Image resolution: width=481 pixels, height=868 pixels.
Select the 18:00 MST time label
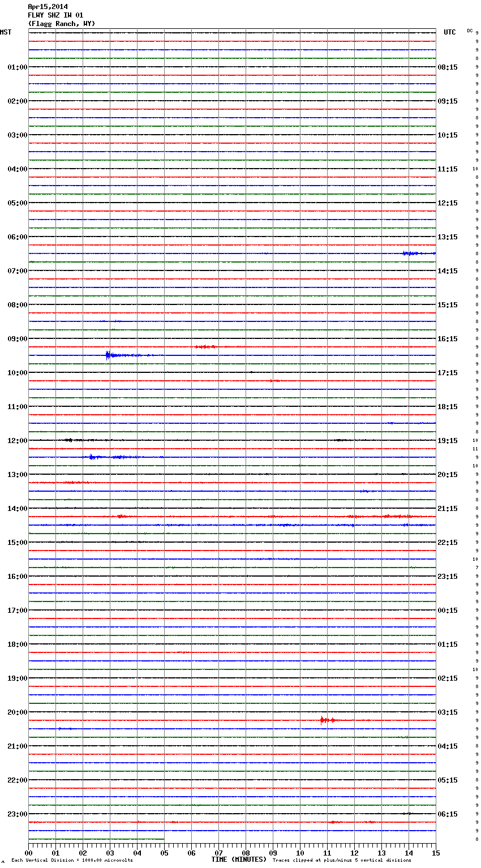coord(18,644)
